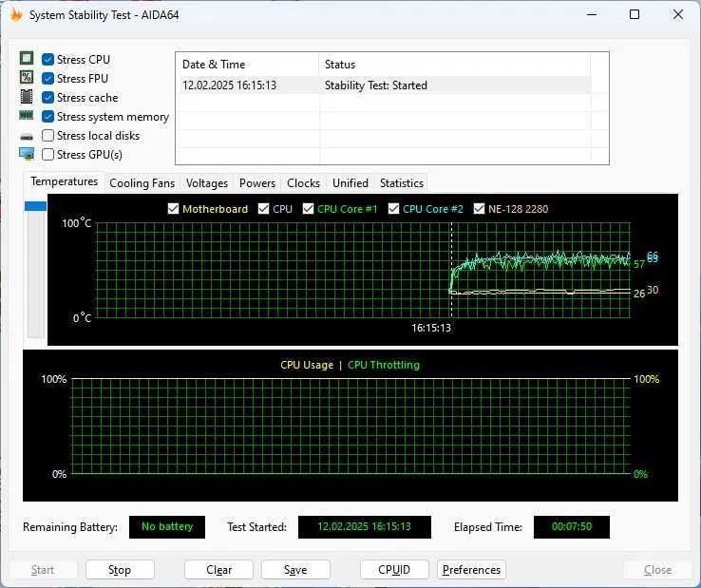Toggle the CPU temperature graph checkbox
The image size is (701, 588).
(263, 209)
